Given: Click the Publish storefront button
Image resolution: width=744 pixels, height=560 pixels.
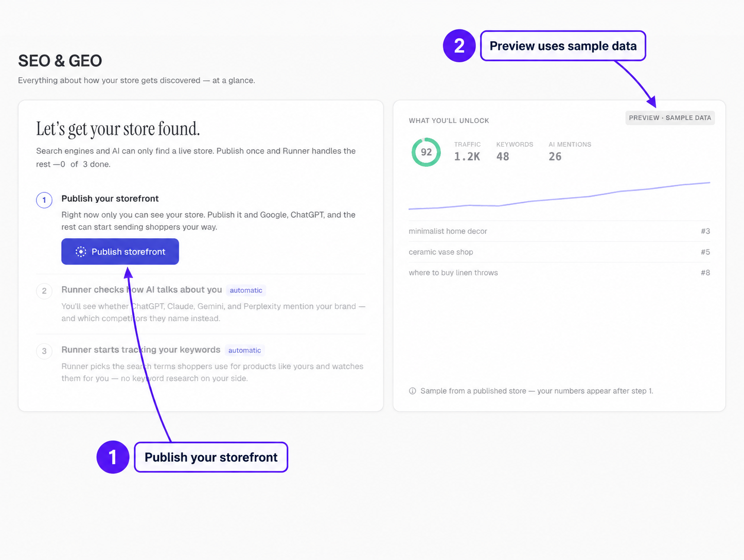Looking at the screenshot, I should (120, 252).
